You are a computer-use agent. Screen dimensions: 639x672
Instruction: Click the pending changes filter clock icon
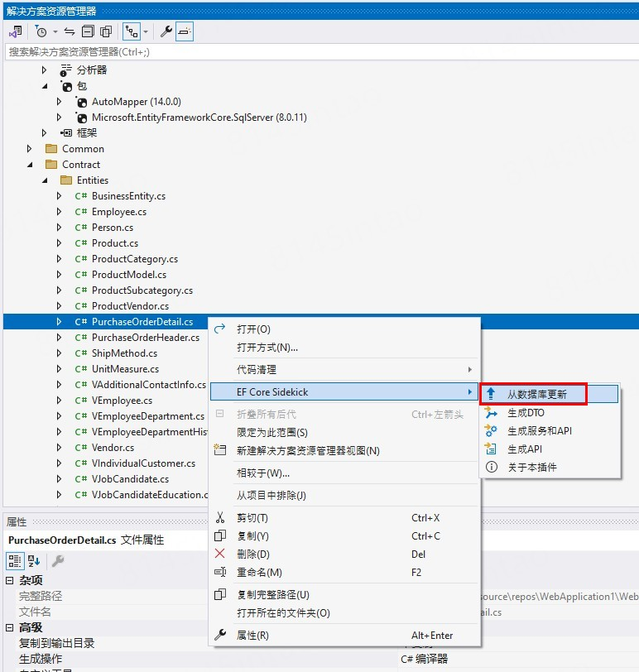click(x=41, y=31)
